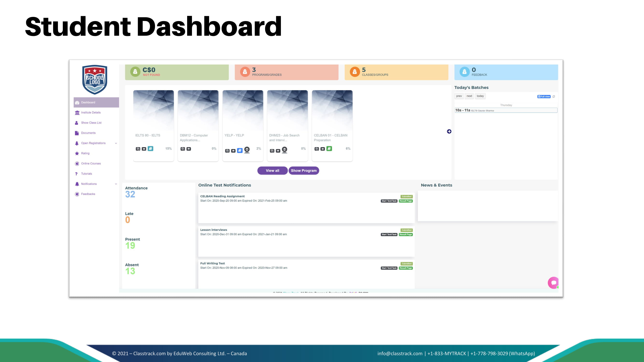Open Institute Details in sidebar

[x=91, y=112]
